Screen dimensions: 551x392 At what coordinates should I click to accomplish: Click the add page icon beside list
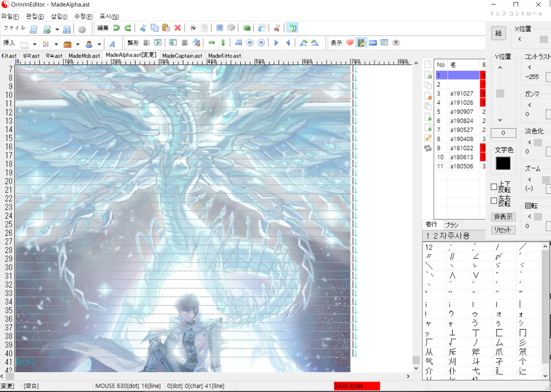428,74
